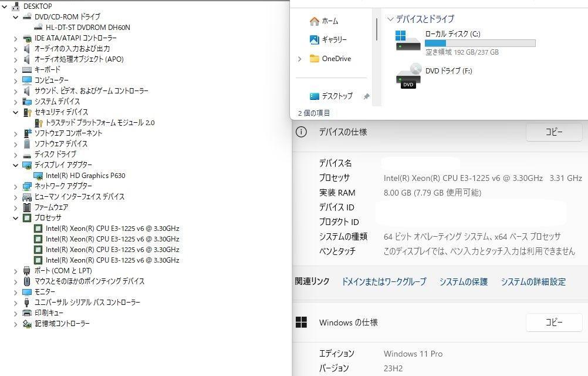Expand the モニター branch
Screen dimensions: 588x376
click(16, 292)
